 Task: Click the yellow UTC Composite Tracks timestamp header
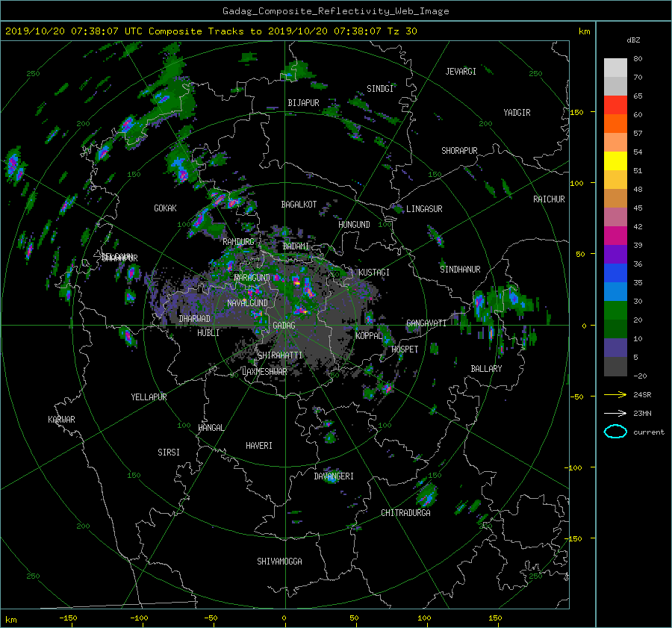(x=211, y=31)
